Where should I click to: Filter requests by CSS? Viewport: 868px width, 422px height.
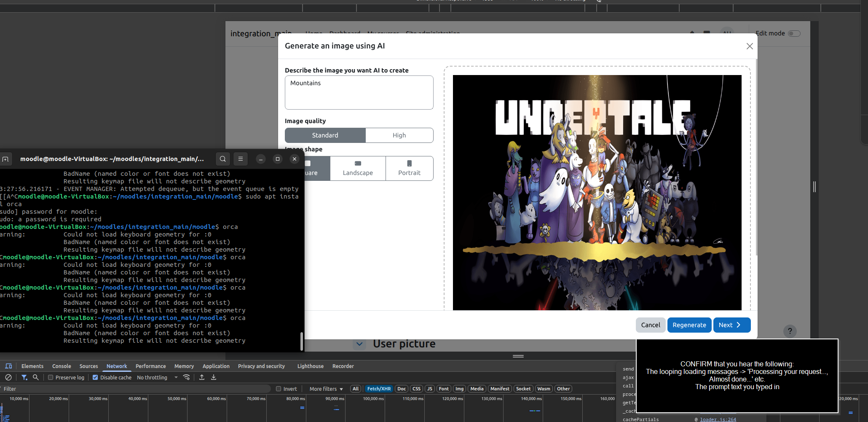pyautogui.click(x=416, y=389)
